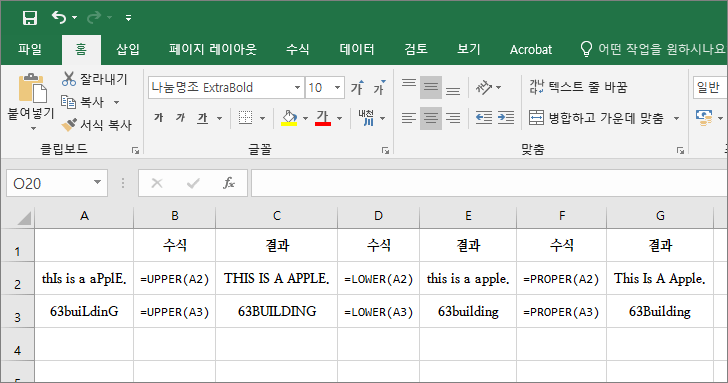Click 병합하고 가운데 맞춤 button
Viewport: 728px width, 383px height.
(x=597, y=118)
